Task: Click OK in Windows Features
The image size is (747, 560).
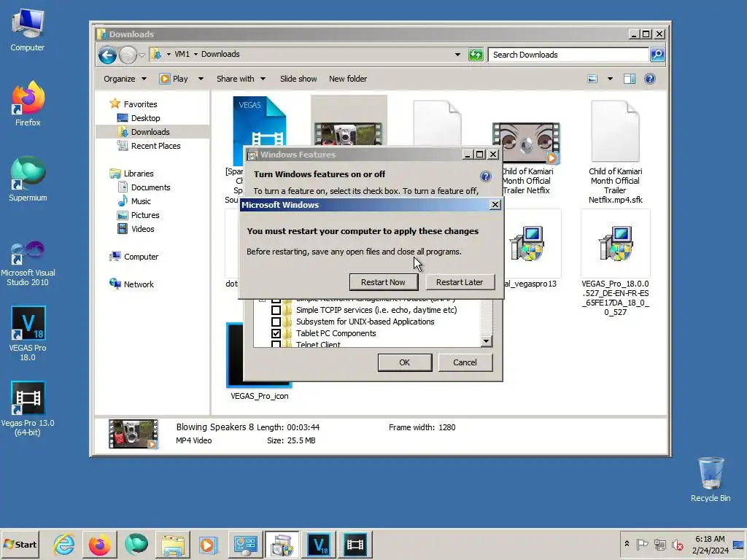Action: pyautogui.click(x=404, y=362)
